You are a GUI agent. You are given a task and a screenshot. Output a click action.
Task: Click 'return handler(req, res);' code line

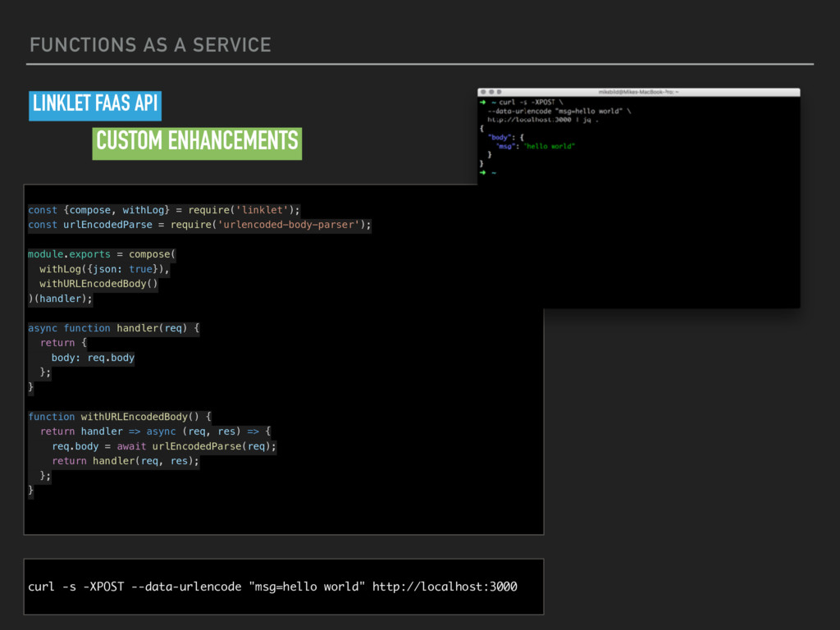click(126, 461)
